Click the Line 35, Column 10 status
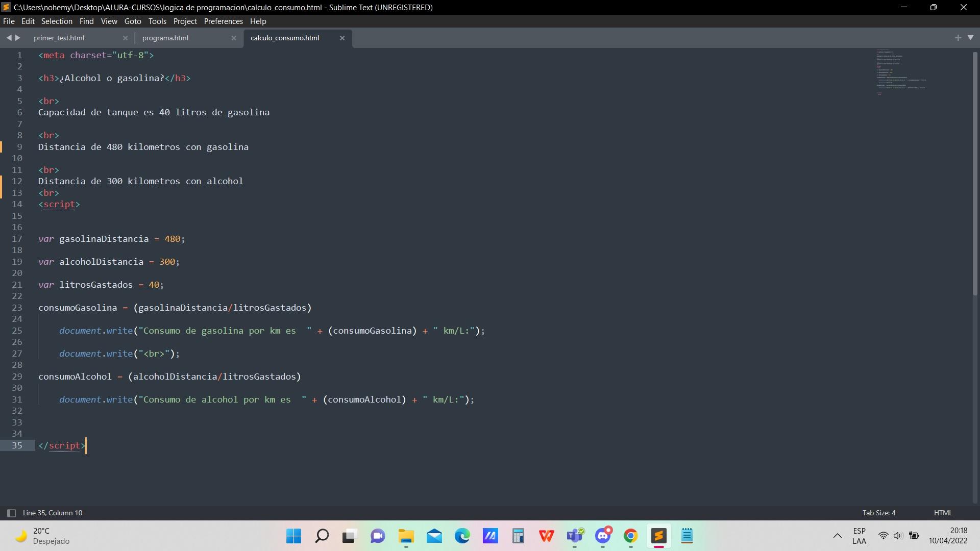This screenshot has height=551, width=980. point(53,513)
